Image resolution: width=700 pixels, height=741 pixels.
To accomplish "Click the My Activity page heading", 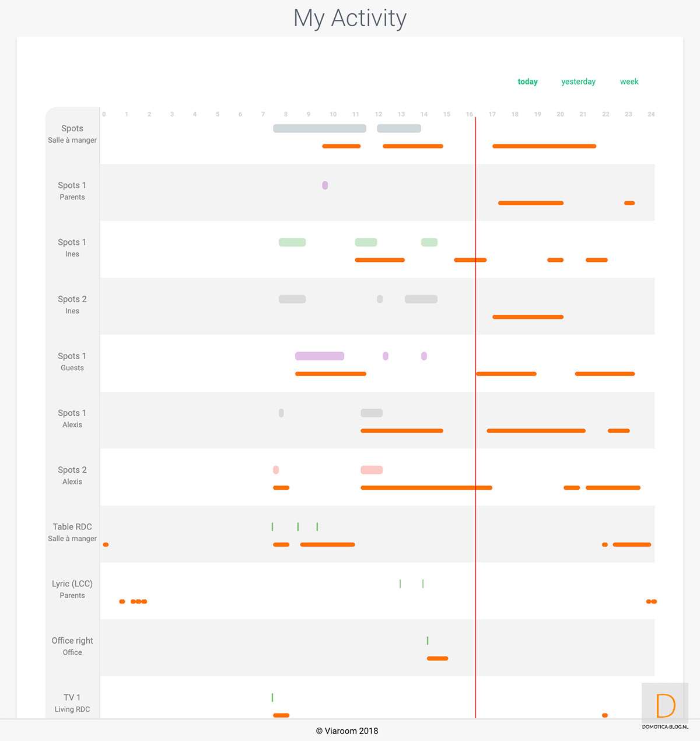I will pyautogui.click(x=350, y=18).
